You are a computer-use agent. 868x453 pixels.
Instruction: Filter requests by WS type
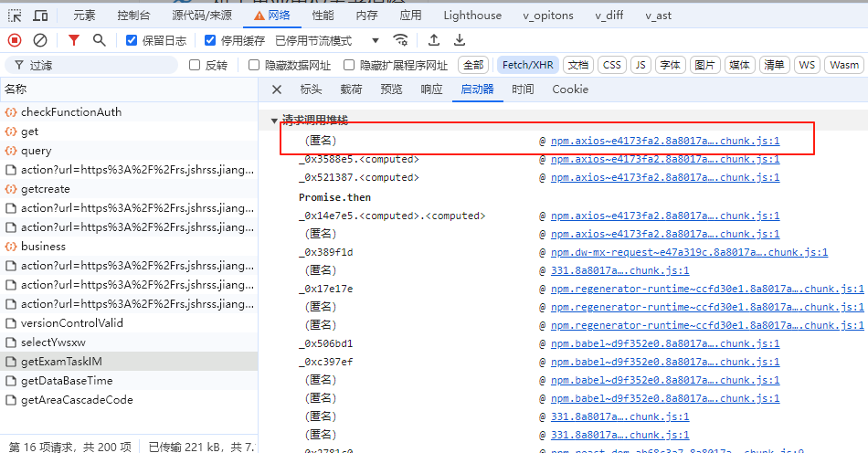[807, 65]
